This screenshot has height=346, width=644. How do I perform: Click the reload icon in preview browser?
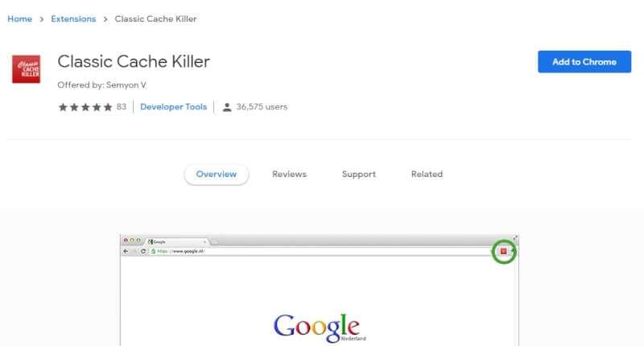coord(143,251)
